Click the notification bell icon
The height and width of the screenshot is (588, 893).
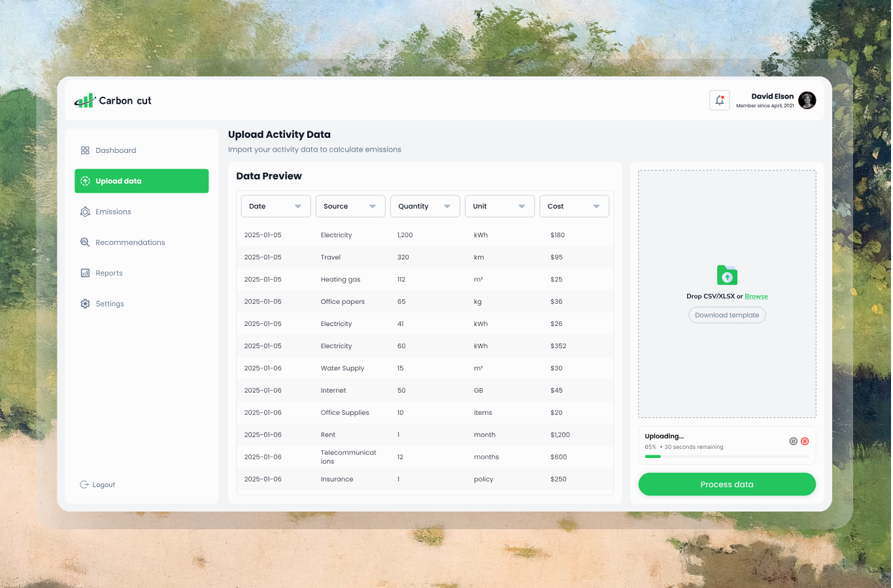(719, 101)
